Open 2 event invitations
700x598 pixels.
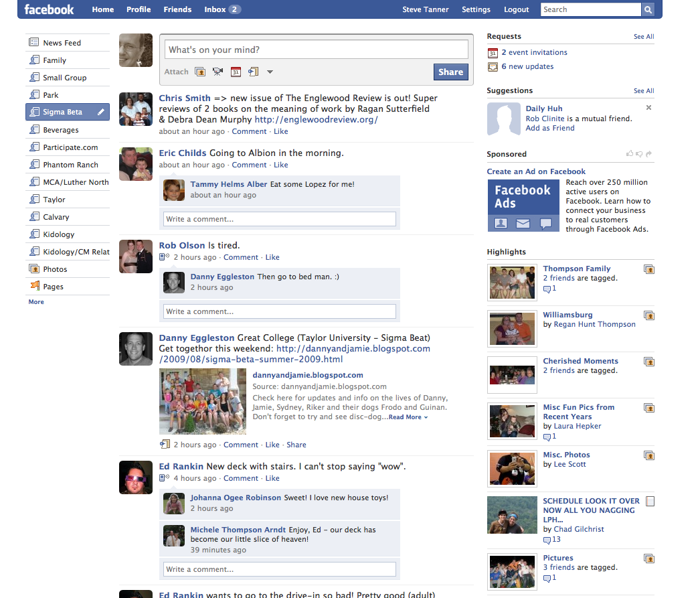pyautogui.click(x=535, y=53)
